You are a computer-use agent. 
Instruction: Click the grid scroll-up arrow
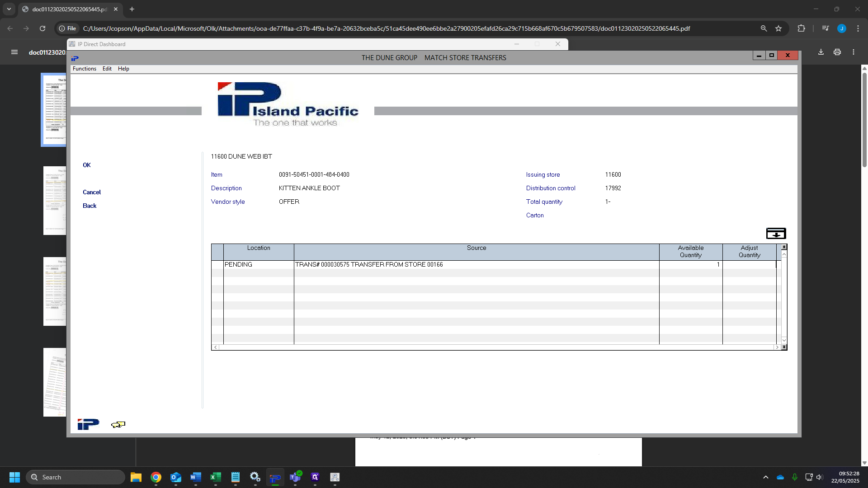click(x=784, y=254)
